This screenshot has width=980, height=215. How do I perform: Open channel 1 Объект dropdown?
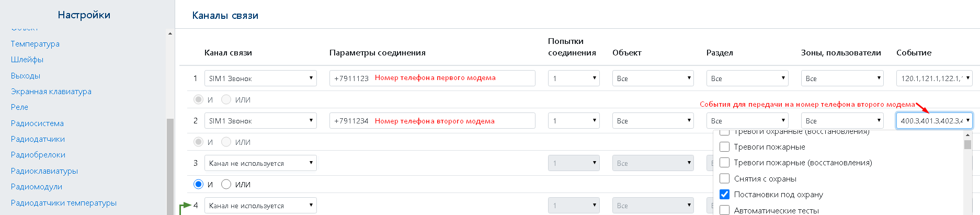[653, 78]
